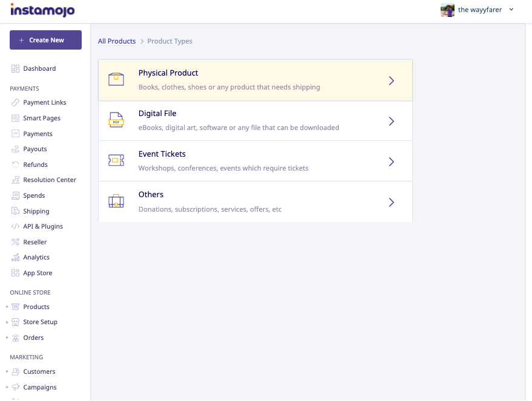Expand the Store Setup section arrow
This screenshot has width=532, height=401.
[7, 322]
